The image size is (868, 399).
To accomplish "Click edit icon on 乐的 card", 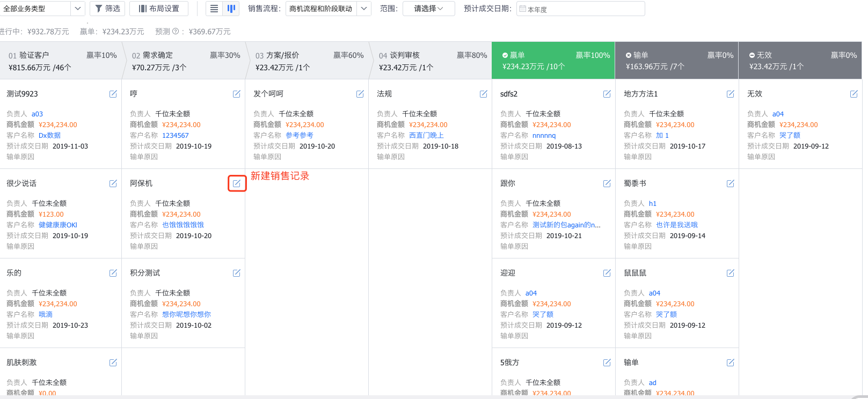I will tap(113, 273).
